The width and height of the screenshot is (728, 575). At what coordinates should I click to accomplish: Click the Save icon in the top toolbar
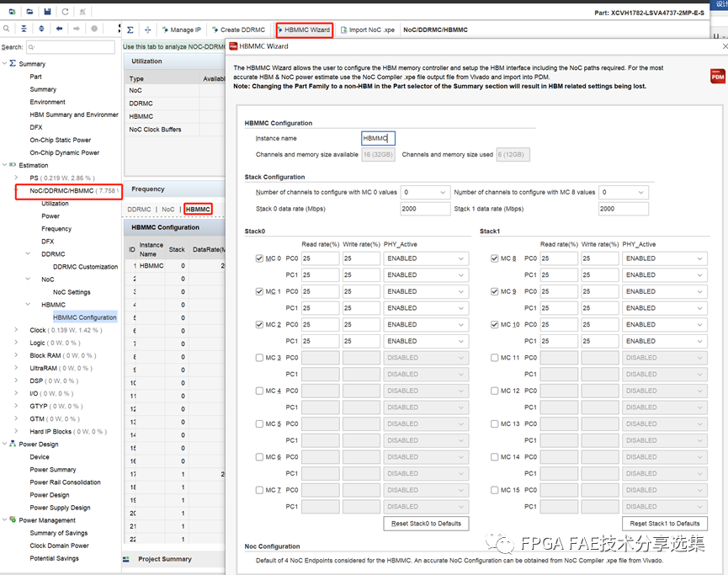click(47, 10)
